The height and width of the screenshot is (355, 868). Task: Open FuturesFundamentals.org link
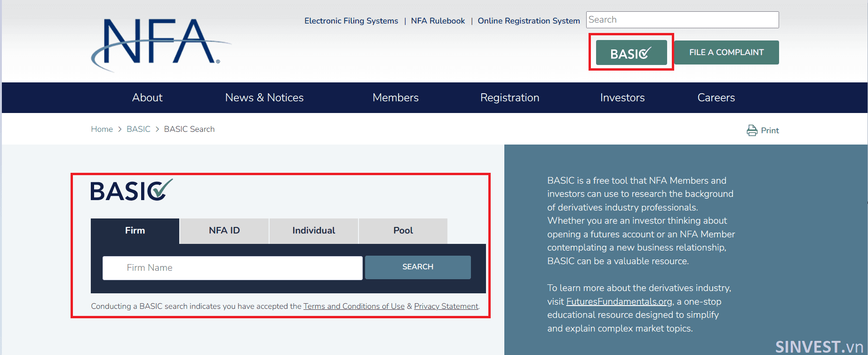619,301
